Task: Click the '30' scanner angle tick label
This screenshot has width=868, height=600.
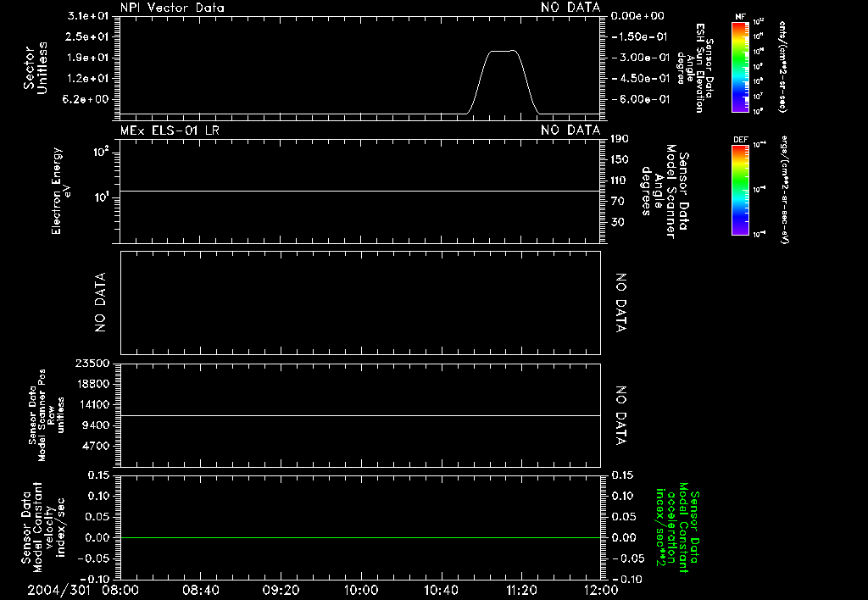Action: point(617,222)
